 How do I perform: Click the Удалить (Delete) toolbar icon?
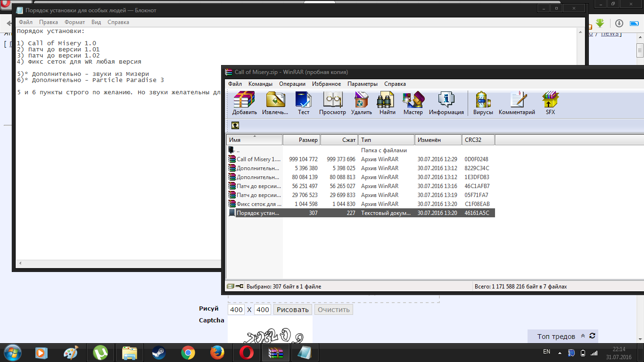pos(362,103)
